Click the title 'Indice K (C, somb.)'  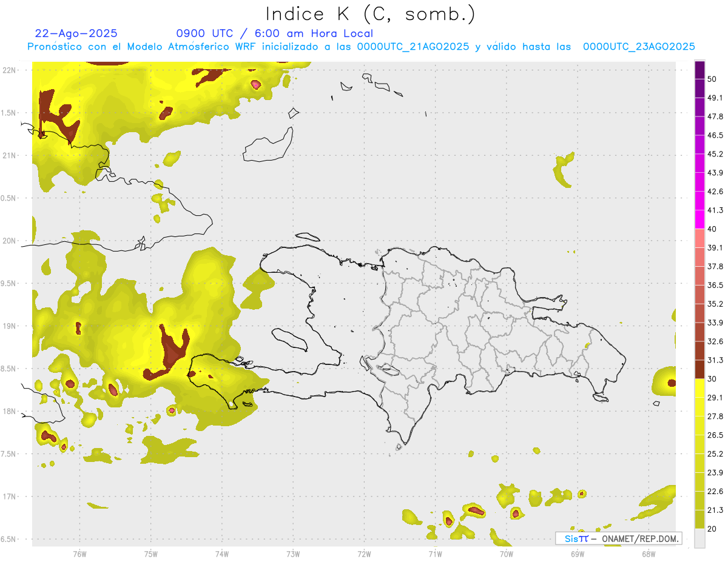pyautogui.click(x=371, y=14)
